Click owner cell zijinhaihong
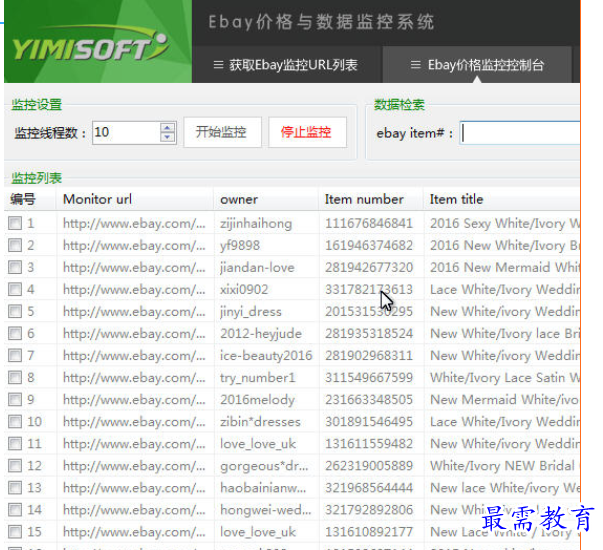The height and width of the screenshot is (550, 603). coord(256,223)
